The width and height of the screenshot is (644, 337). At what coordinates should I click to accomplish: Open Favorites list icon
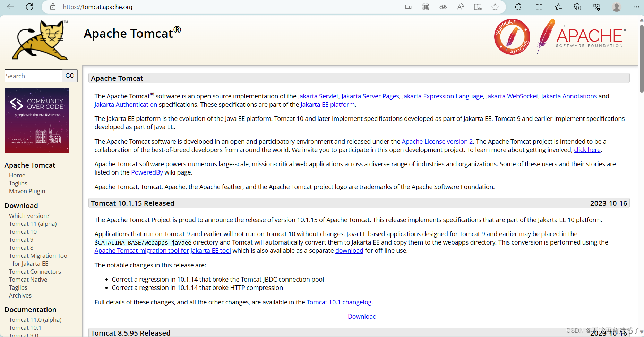click(x=558, y=7)
